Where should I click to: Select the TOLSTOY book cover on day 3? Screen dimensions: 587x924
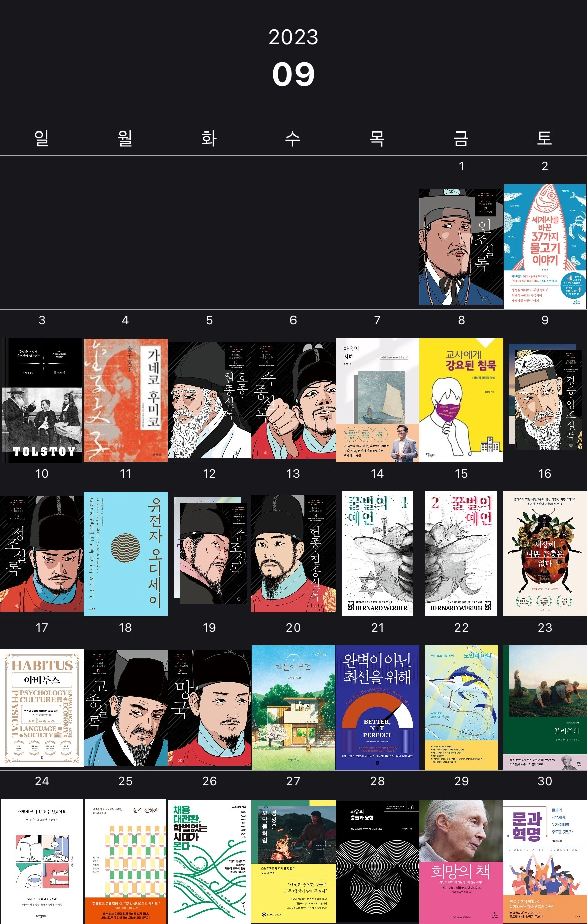point(42,400)
